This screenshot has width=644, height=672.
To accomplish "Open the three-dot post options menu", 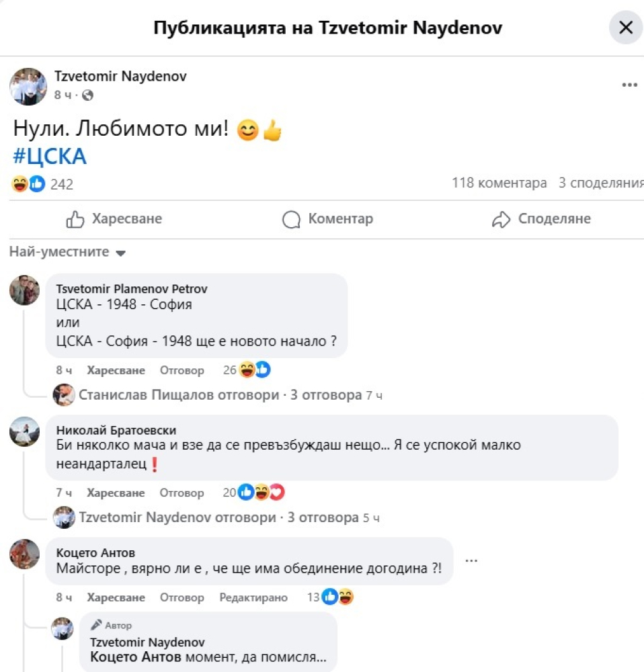I will [629, 85].
